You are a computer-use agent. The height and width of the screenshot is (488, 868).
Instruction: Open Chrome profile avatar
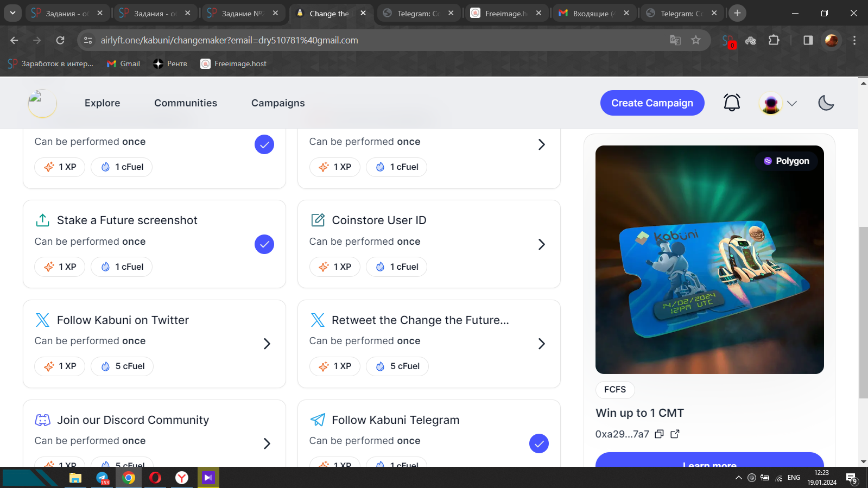point(832,40)
